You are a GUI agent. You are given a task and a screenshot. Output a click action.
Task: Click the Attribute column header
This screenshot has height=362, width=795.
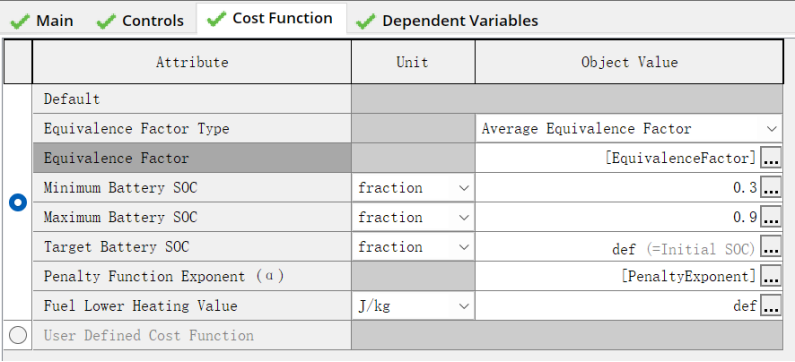[192, 62]
